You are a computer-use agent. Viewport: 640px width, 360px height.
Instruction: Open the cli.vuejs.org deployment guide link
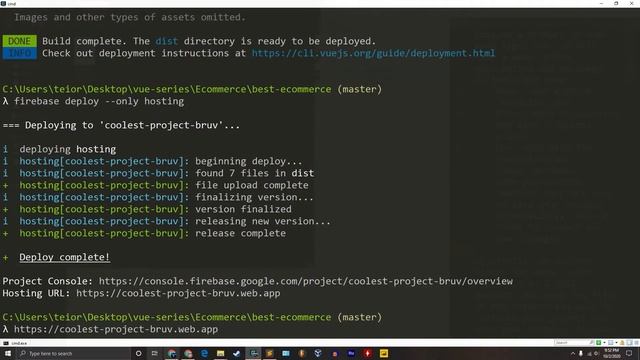[373, 53]
